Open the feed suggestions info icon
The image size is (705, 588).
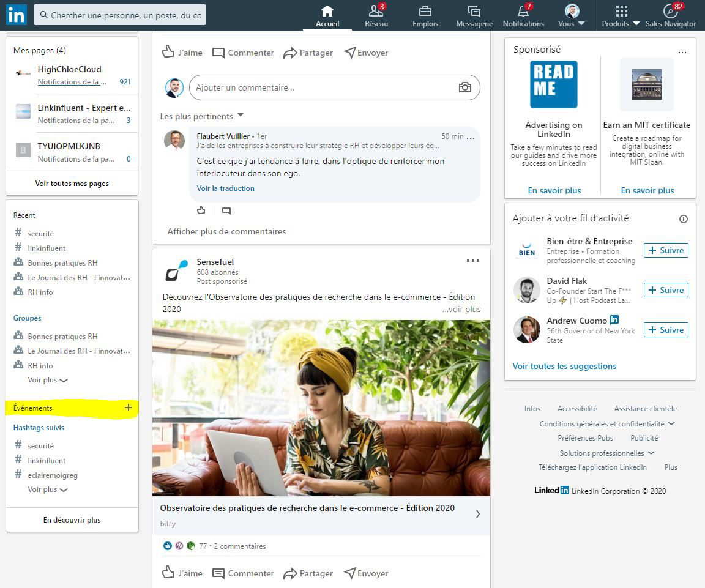click(x=684, y=219)
